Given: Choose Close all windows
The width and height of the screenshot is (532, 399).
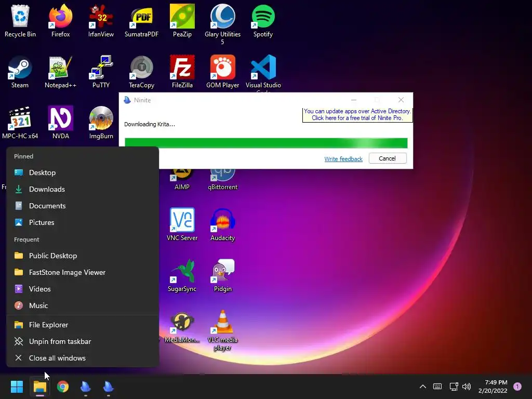Looking at the screenshot, I should tap(83, 358).
